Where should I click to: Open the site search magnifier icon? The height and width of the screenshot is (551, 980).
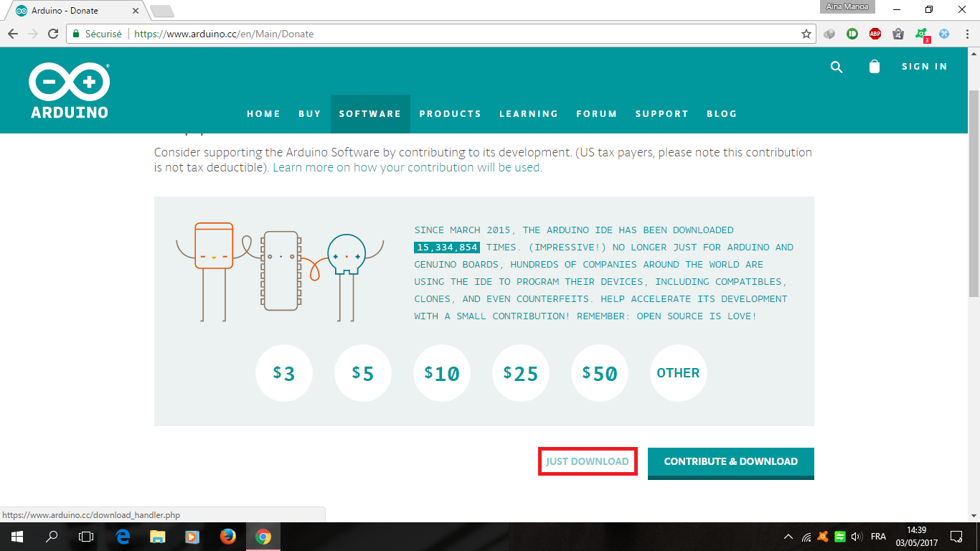837,67
